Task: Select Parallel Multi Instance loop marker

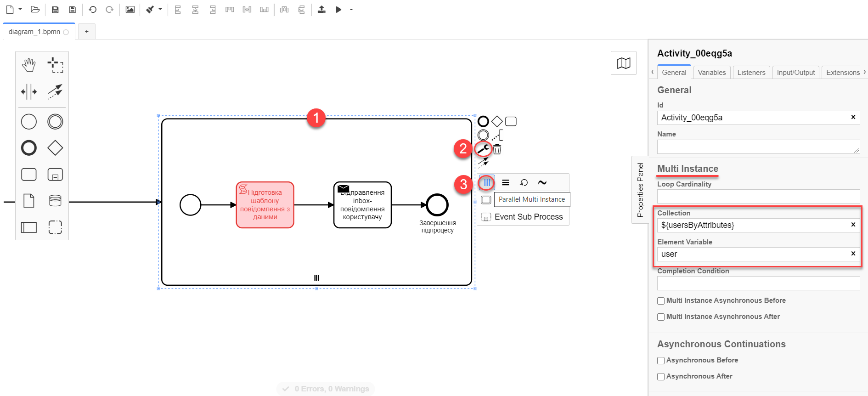Action: point(487,182)
